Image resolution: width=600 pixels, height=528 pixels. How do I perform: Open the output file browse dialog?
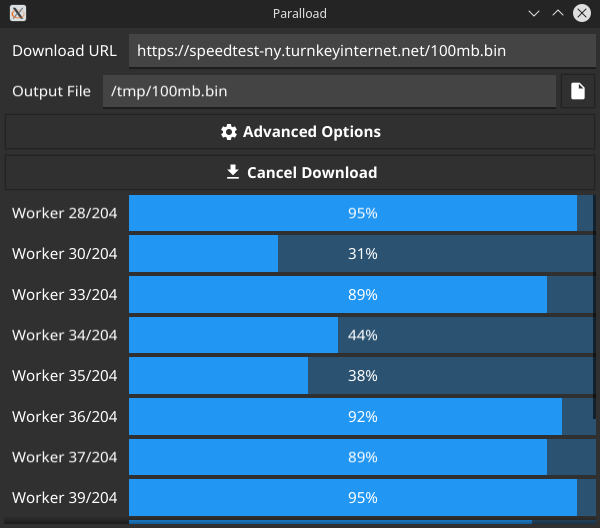[x=577, y=91]
